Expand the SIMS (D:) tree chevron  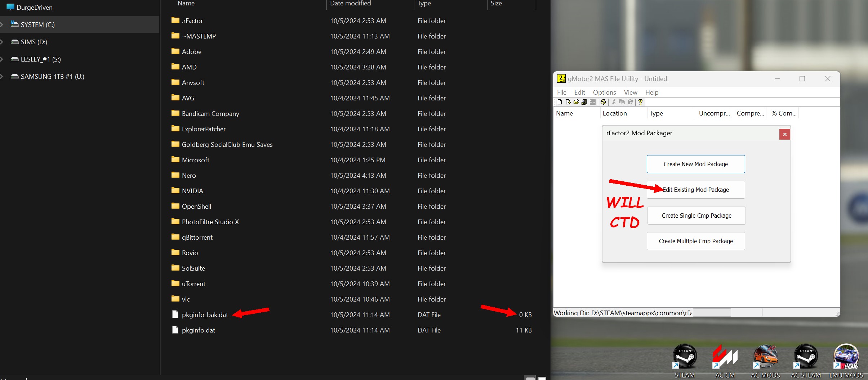2,42
